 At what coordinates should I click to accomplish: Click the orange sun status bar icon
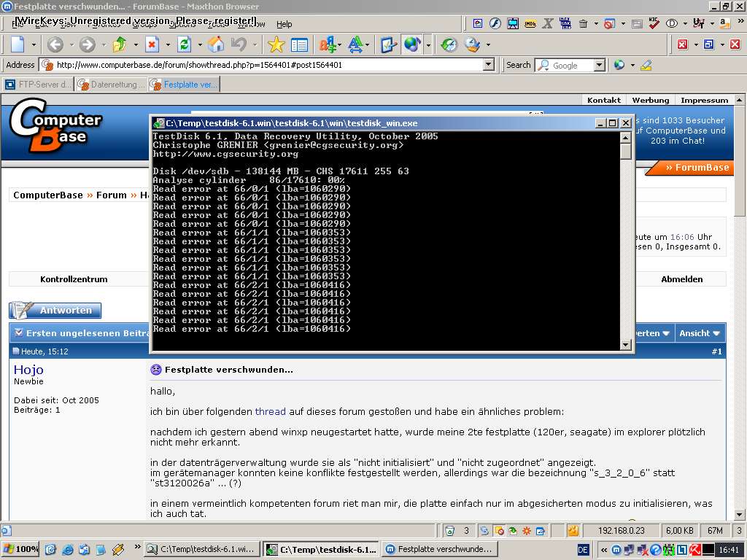click(x=527, y=531)
